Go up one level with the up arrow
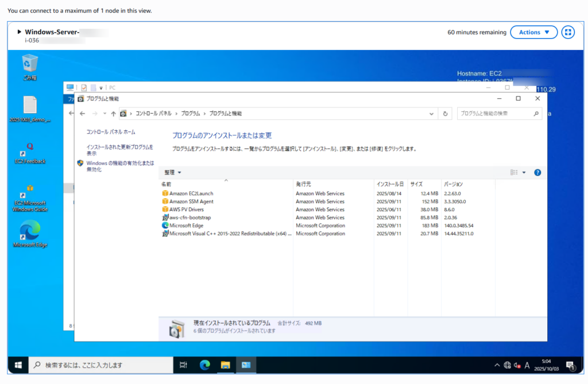The height and width of the screenshot is (384, 588). pyautogui.click(x=113, y=114)
